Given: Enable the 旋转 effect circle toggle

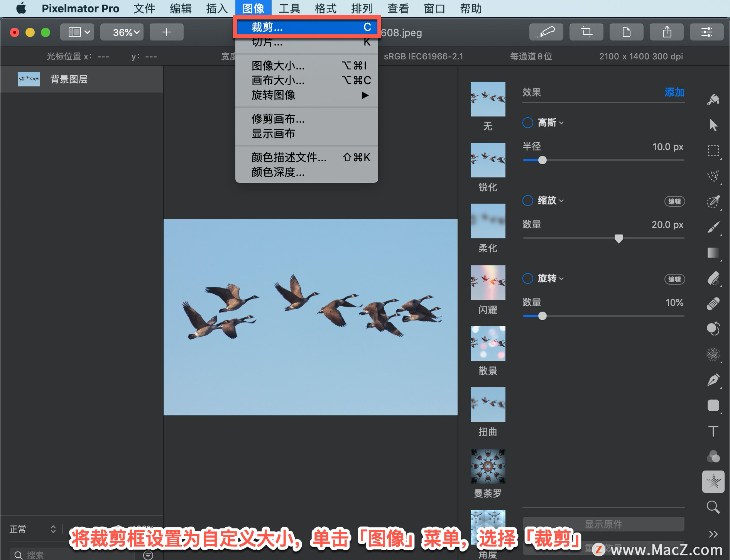Looking at the screenshot, I should 527,278.
